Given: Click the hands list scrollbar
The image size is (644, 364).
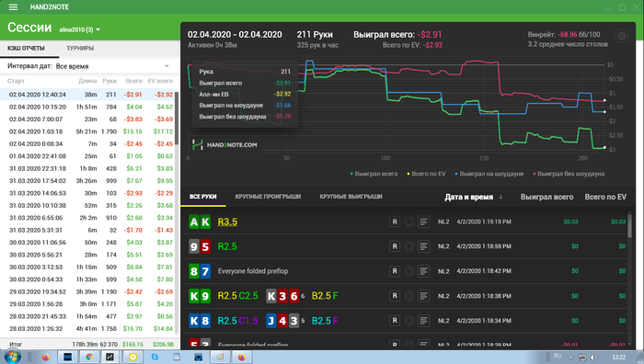Looking at the screenshot, I should click(x=630, y=225).
